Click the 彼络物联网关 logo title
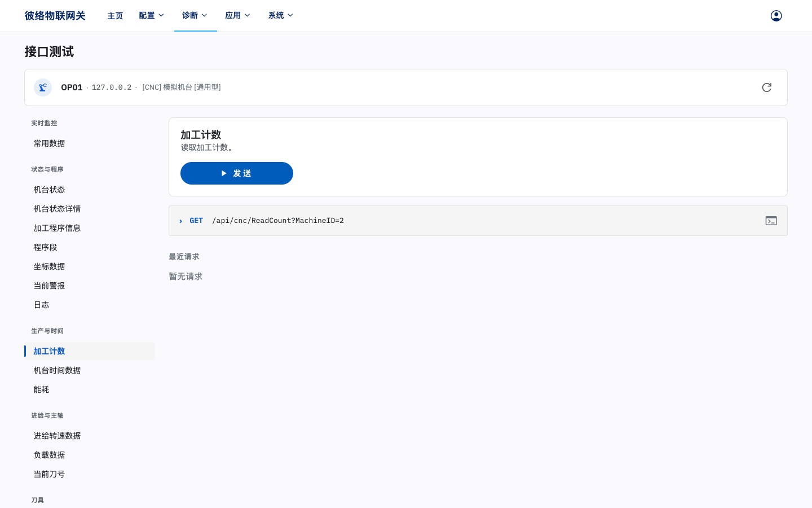This screenshot has width=812, height=508. coord(55,16)
